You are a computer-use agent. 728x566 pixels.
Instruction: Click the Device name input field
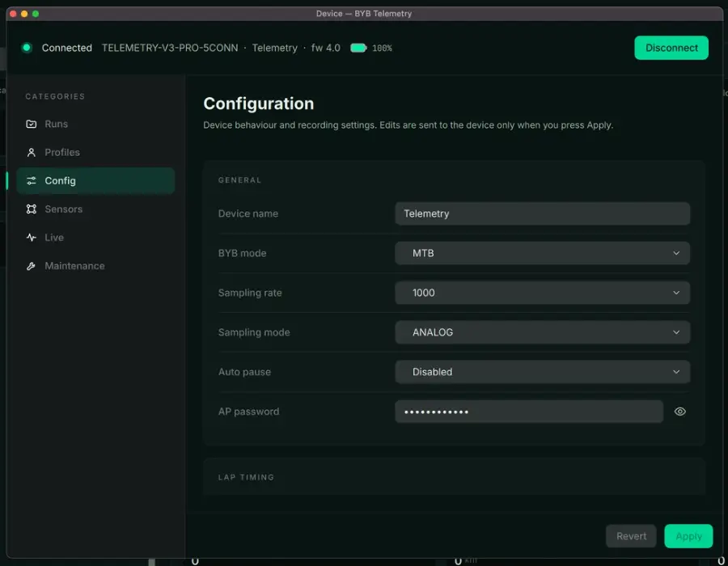pos(542,213)
